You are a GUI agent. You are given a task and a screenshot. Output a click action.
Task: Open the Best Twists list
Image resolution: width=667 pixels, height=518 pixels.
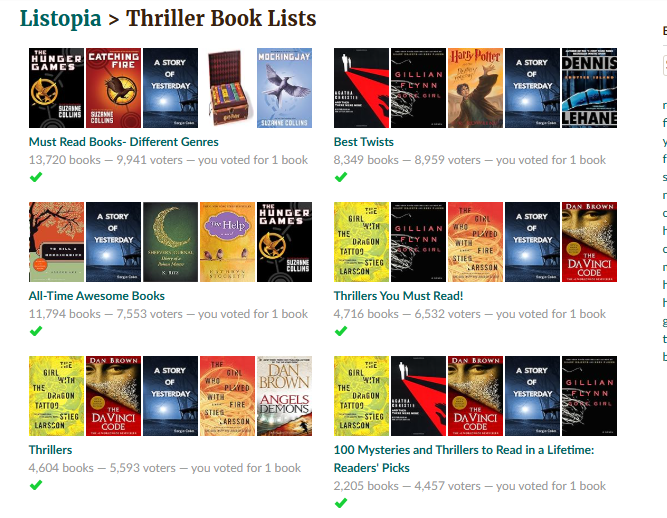tap(364, 142)
